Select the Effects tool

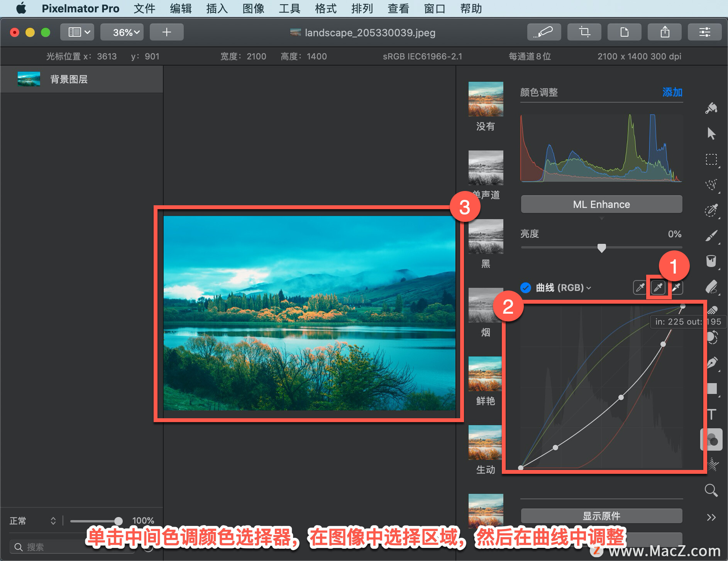713,465
